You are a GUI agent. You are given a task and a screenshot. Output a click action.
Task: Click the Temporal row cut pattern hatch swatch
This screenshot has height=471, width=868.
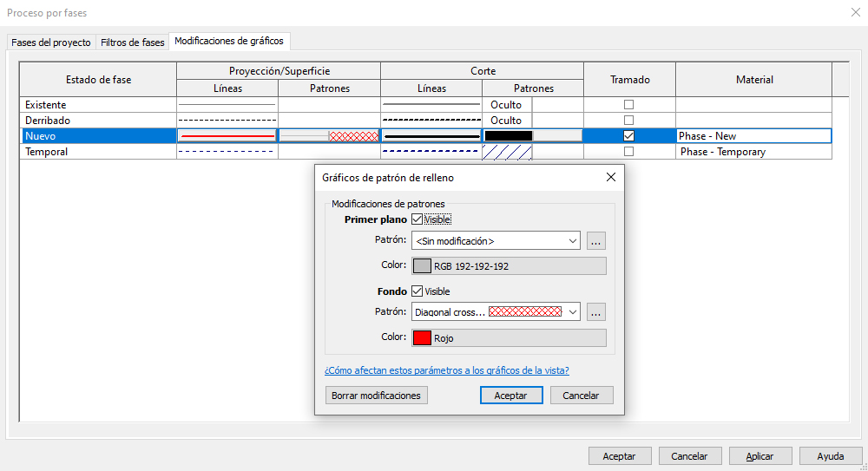click(x=507, y=152)
